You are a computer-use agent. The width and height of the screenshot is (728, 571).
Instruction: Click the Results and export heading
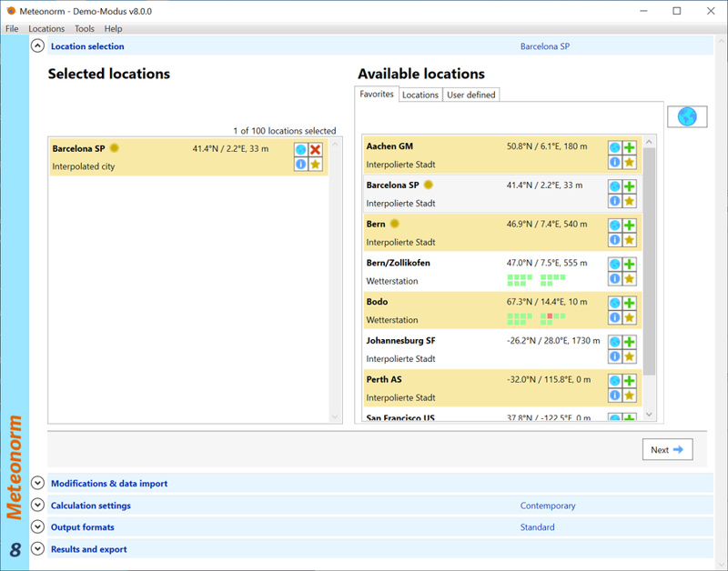tap(88, 549)
